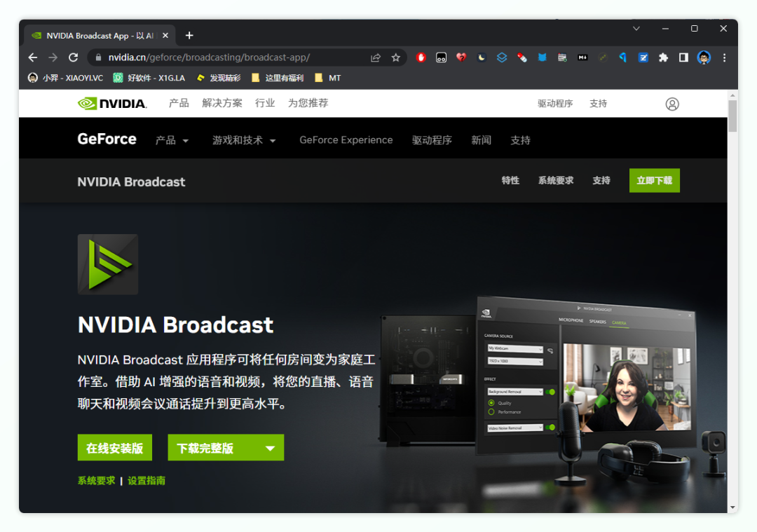
Task: Open the 下载完整版 dropdown arrow
Action: (x=271, y=448)
